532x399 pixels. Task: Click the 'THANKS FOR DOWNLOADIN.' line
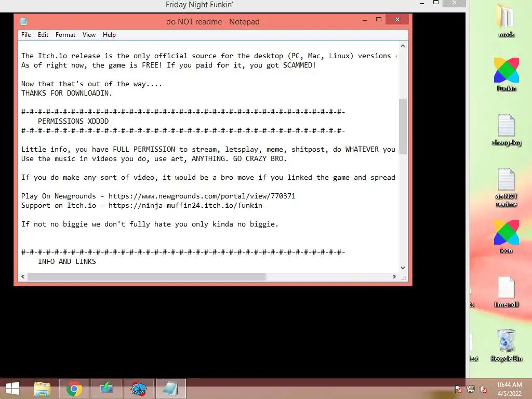(66, 93)
